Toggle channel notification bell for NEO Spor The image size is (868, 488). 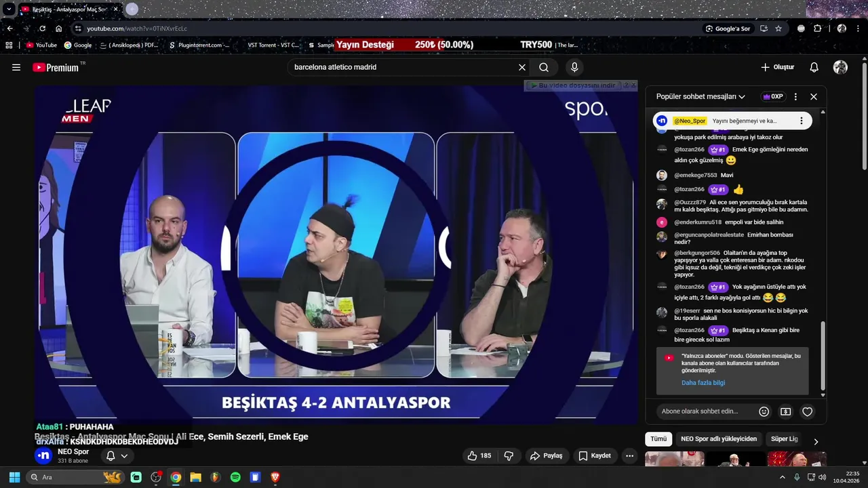tap(111, 455)
